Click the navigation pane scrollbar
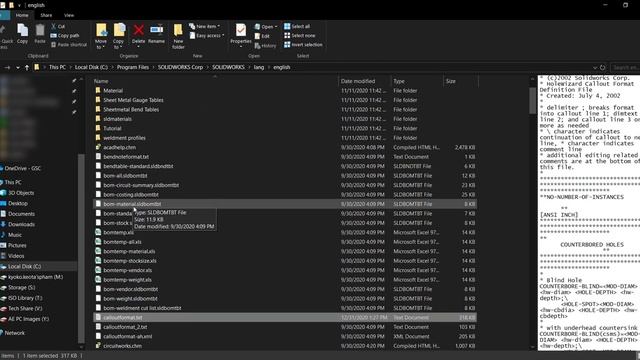 81,248
